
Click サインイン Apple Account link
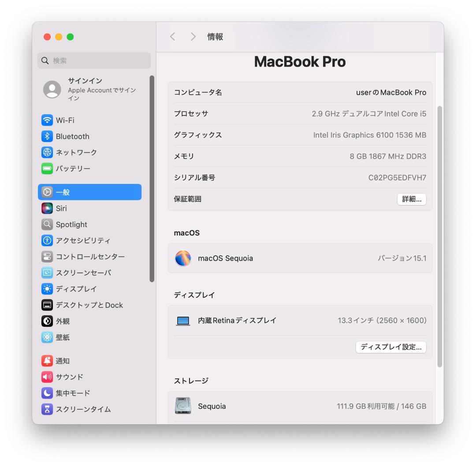pos(102,89)
